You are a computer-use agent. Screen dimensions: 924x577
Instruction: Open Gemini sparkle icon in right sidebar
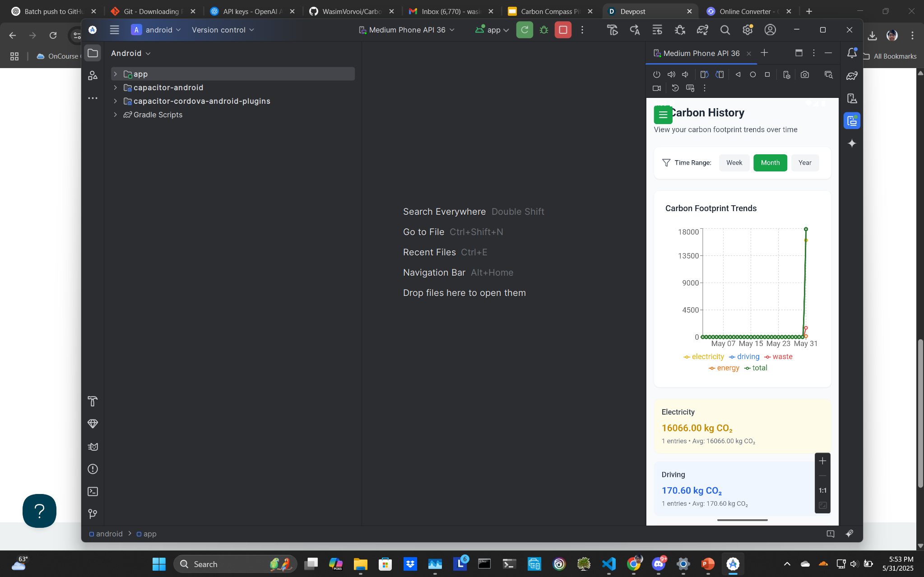point(851,143)
